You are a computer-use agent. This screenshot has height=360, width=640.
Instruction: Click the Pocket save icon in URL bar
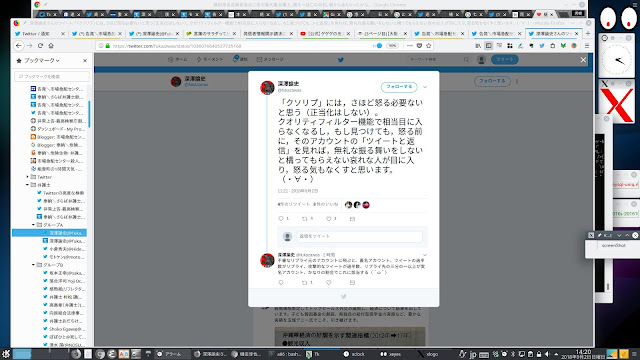pyautogui.click(x=419, y=46)
